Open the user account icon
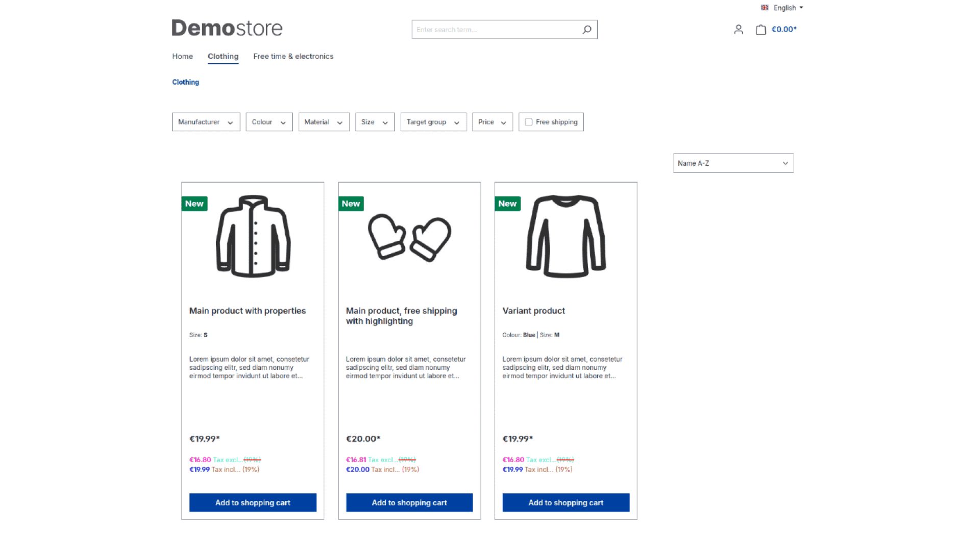The height and width of the screenshot is (551, 980). pyautogui.click(x=739, y=30)
